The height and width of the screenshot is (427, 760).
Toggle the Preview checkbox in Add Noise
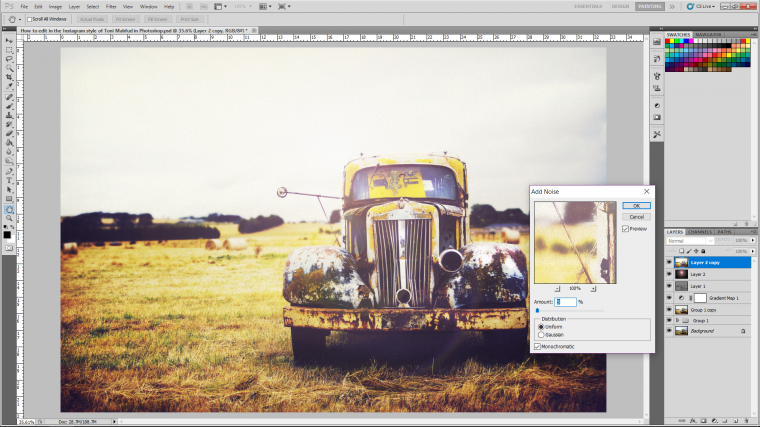tap(625, 229)
